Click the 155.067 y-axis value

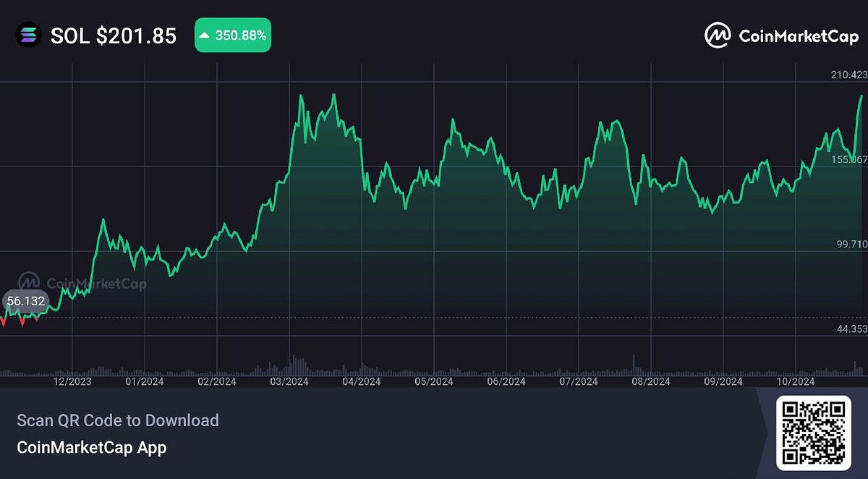coord(849,159)
